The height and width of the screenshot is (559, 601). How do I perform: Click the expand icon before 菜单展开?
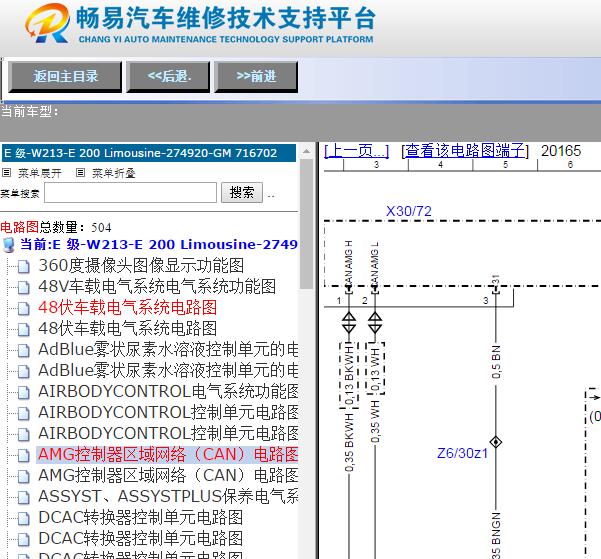[x=7, y=173]
